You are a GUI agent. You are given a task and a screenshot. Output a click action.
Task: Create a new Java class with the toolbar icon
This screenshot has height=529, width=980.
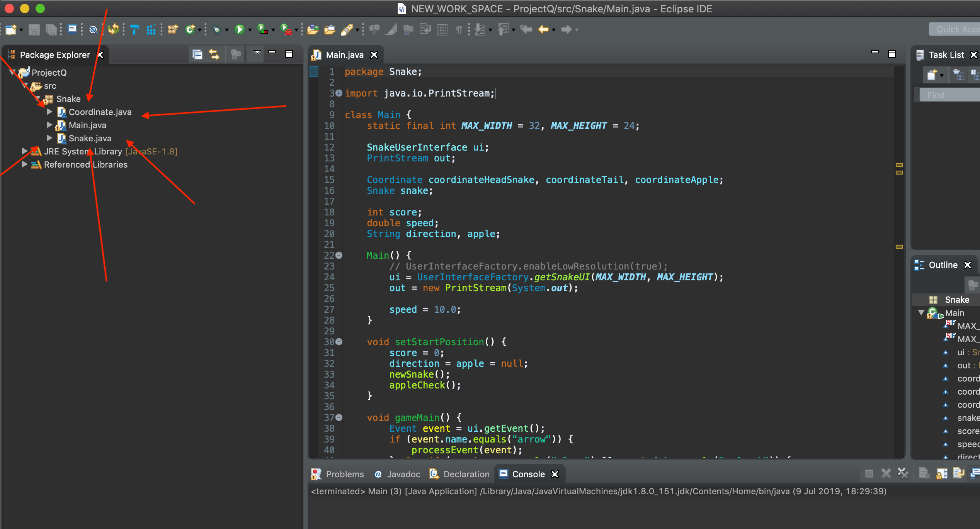coord(190,29)
